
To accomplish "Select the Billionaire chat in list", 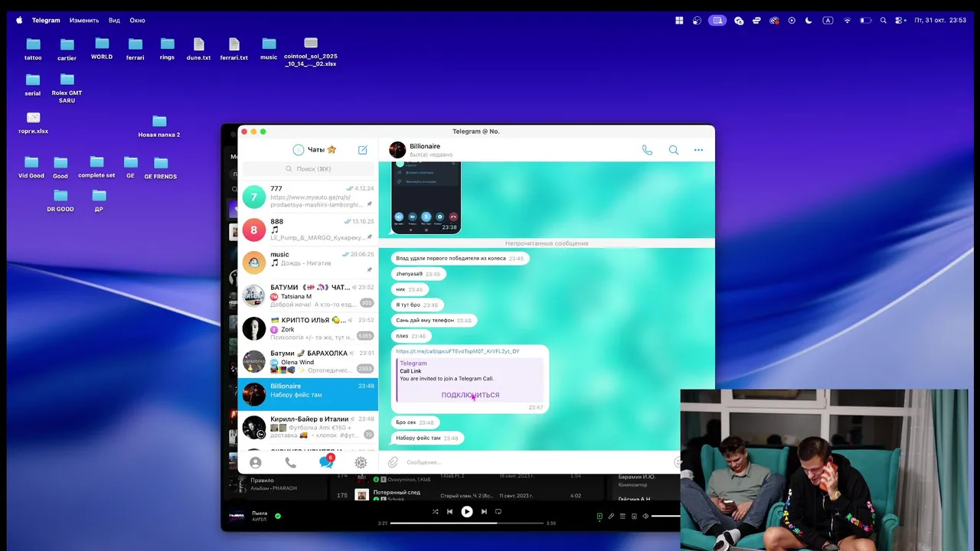I will click(x=308, y=394).
